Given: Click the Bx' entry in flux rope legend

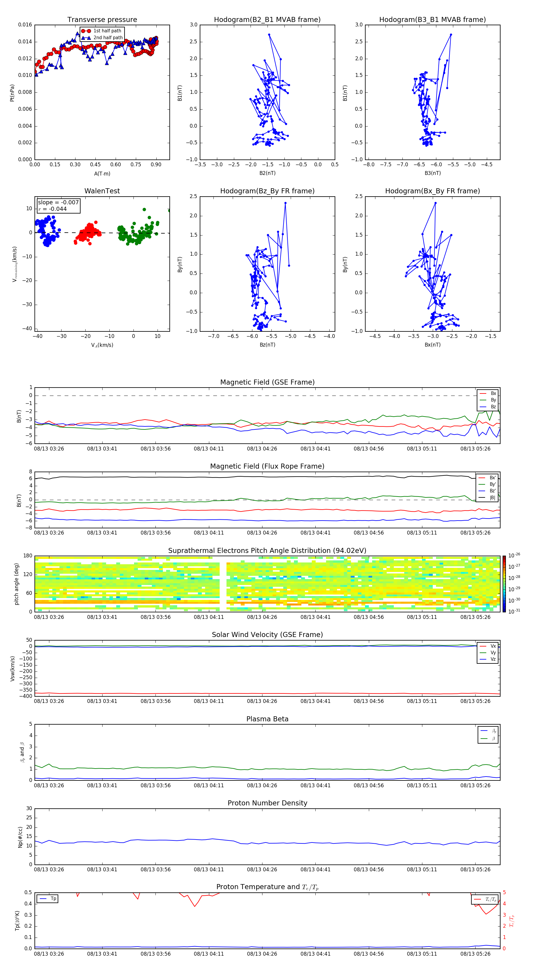Looking at the screenshot, I should 487,478.
